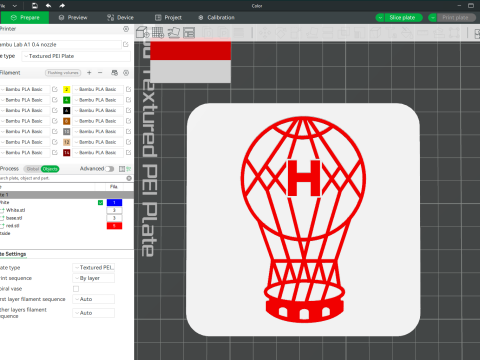Click the Redo arrow icon
The width and height of the screenshot is (480, 360).
pyautogui.click(x=62, y=6)
